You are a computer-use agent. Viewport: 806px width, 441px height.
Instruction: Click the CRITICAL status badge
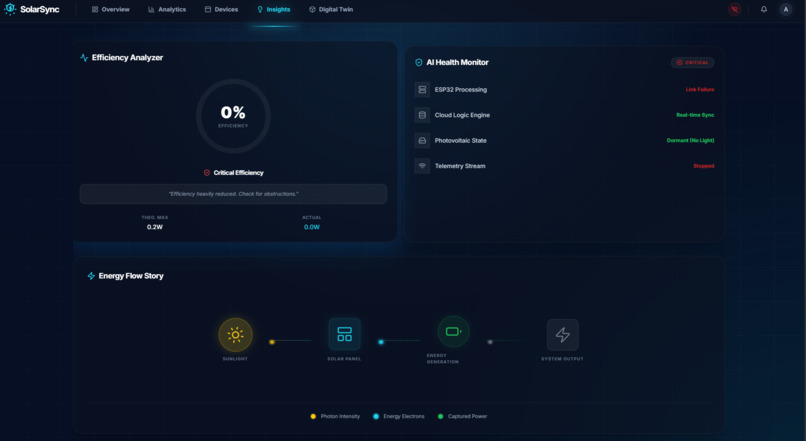tap(692, 62)
